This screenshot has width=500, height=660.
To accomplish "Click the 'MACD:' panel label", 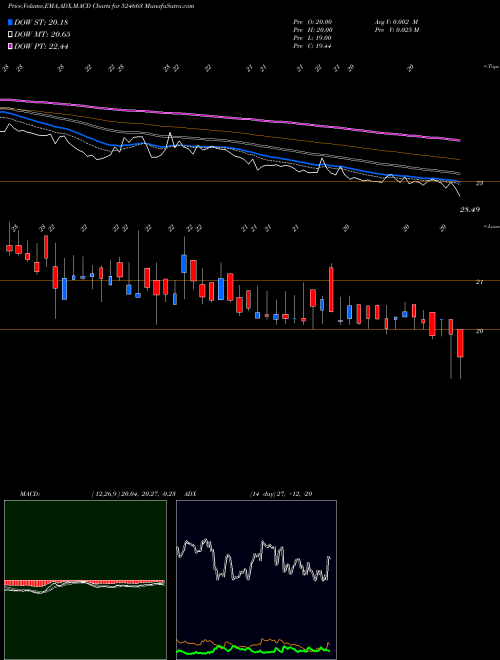I will coord(30,494).
